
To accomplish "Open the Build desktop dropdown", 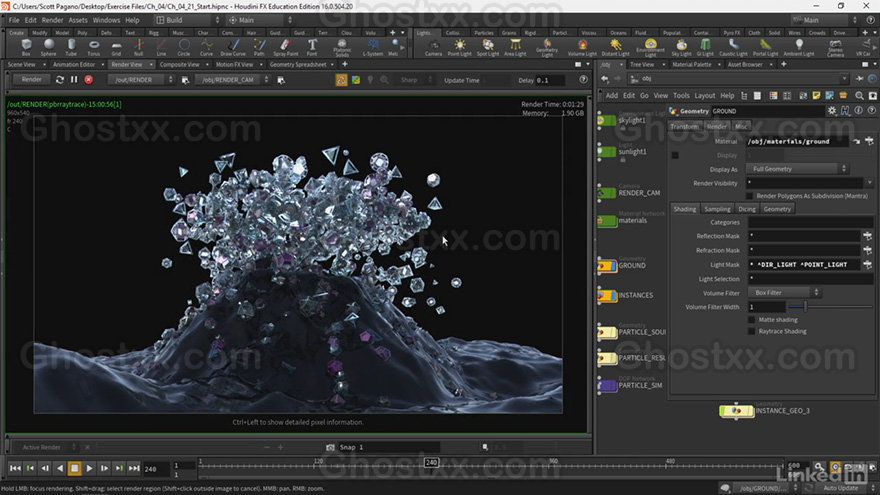I will (x=187, y=20).
